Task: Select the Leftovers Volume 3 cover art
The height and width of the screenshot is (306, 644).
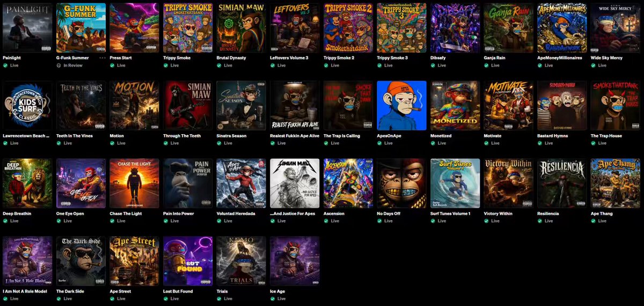Action: tap(295, 28)
